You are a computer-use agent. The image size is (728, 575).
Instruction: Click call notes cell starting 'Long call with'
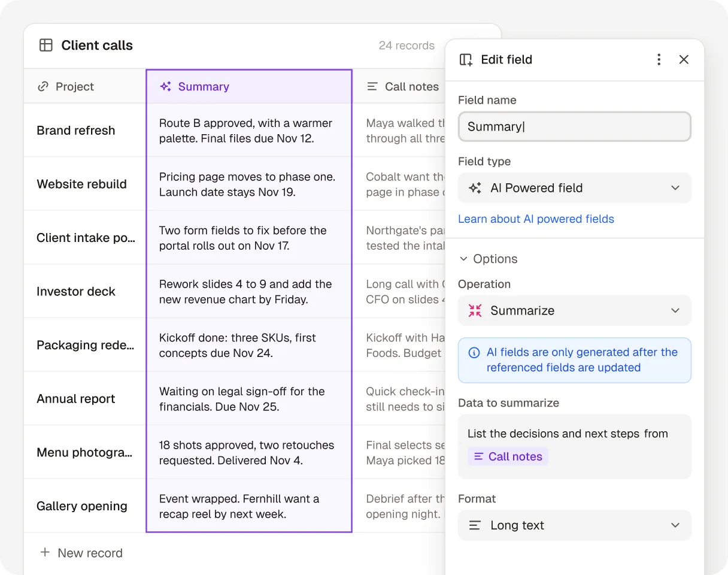coord(400,292)
